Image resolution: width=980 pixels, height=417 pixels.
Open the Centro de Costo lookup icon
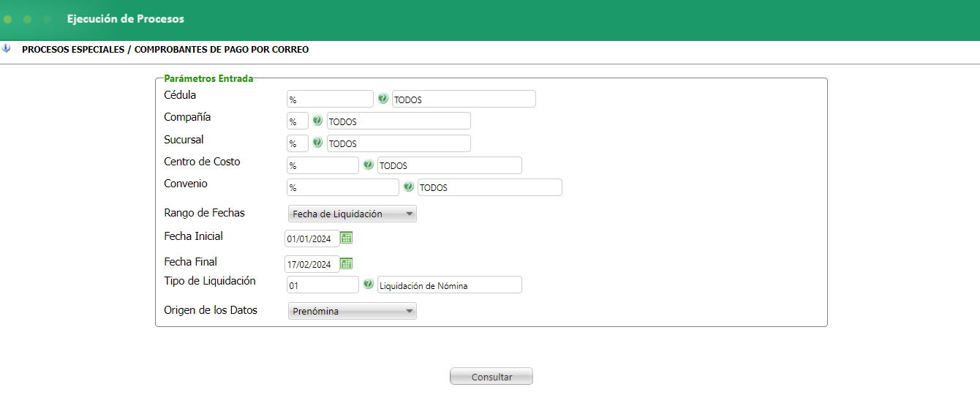tap(368, 165)
